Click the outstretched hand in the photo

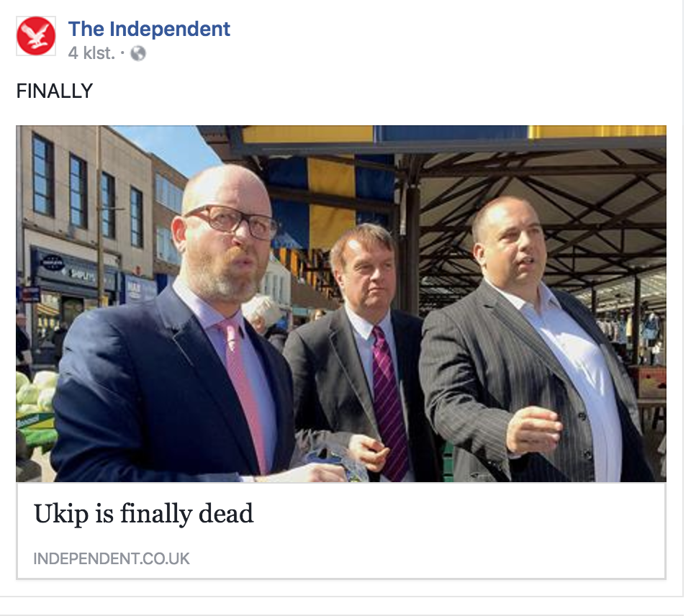click(534, 430)
